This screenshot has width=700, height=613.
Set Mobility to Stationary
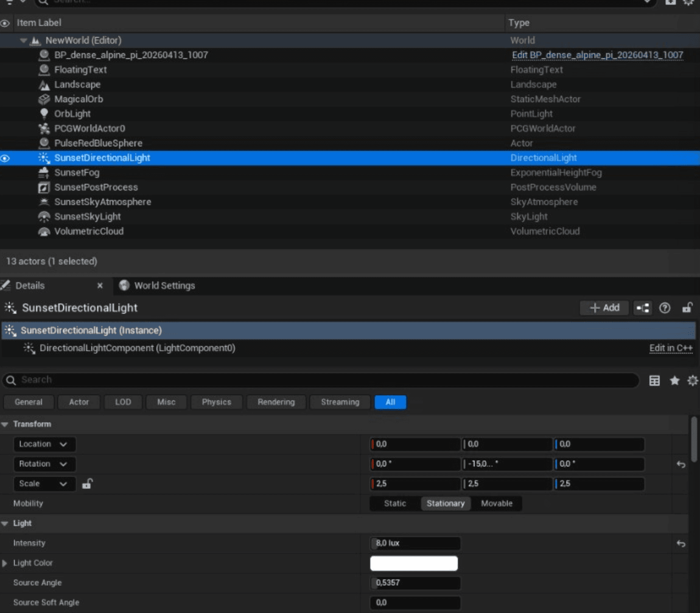(x=445, y=503)
